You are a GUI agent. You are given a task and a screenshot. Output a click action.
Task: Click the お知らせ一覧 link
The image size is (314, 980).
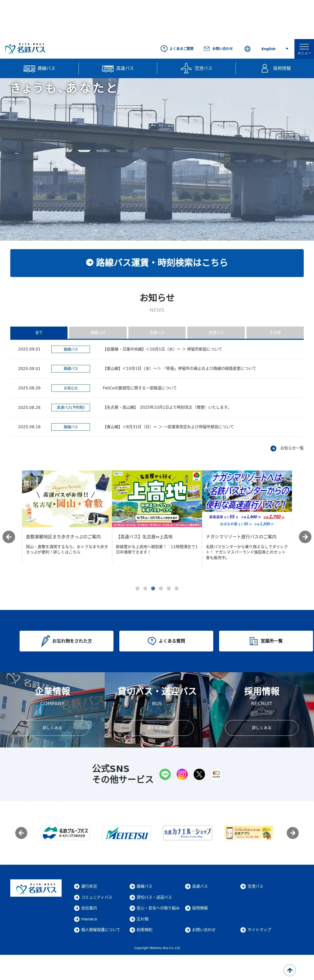(x=287, y=448)
